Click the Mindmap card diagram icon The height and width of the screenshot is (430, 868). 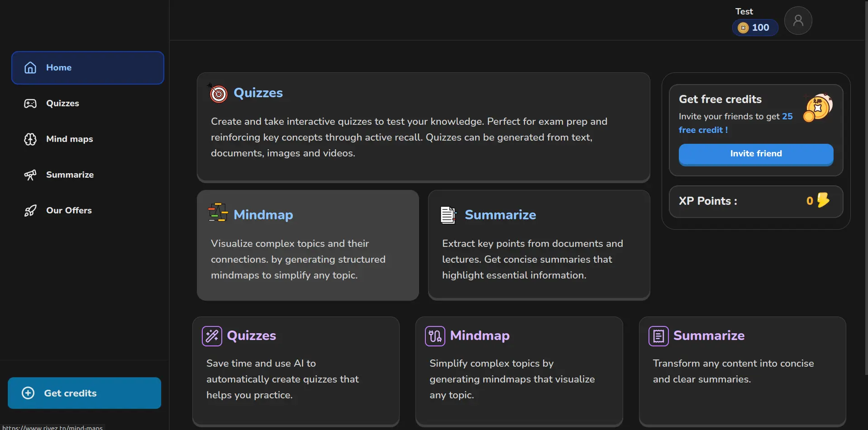tap(218, 213)
